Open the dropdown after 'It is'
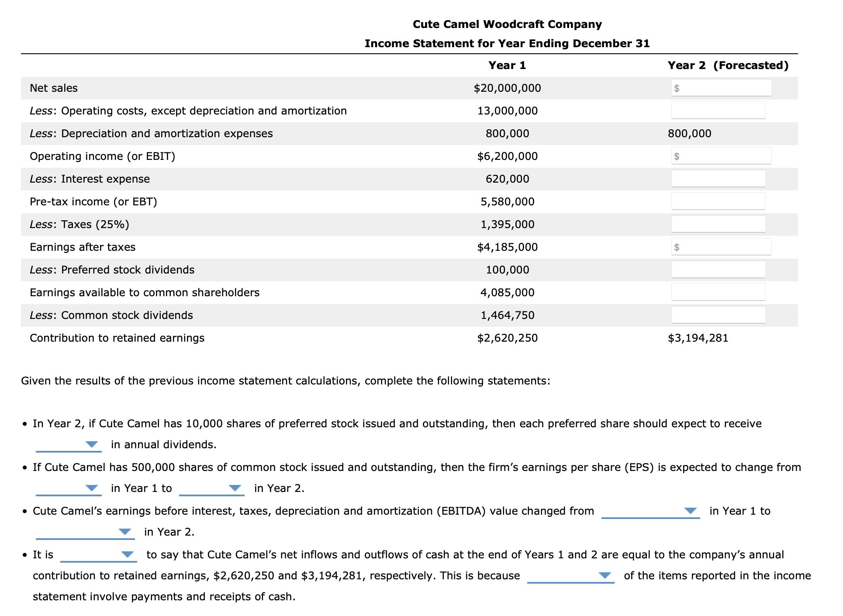The image size is (843, 616). 98,555
